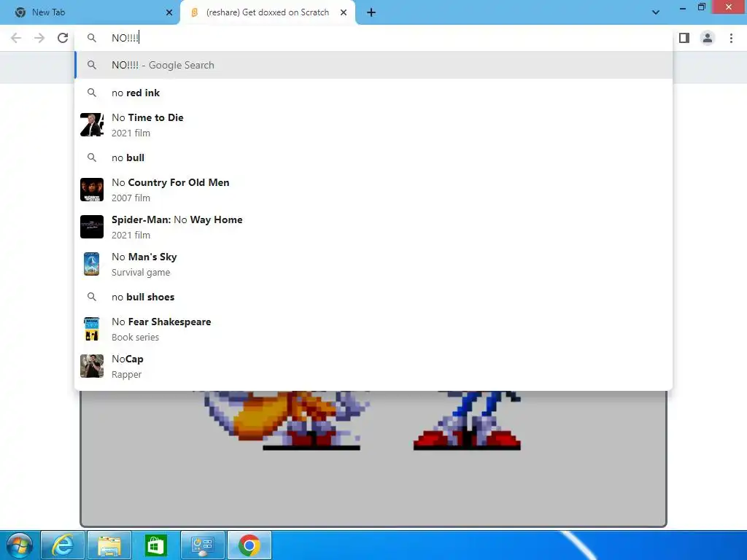
Task: Click search icon beside 'no red ink'
Action: [x=92, y=93]
